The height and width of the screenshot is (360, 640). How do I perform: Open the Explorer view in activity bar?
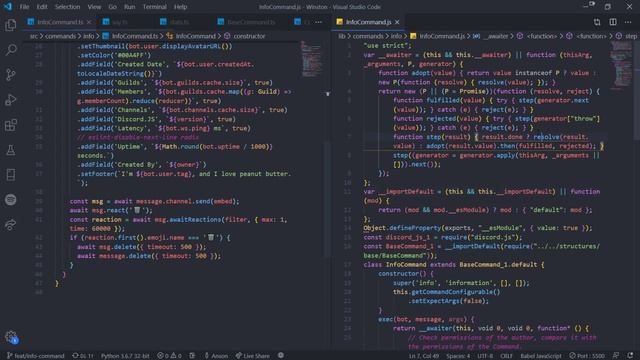click(11, 25)
